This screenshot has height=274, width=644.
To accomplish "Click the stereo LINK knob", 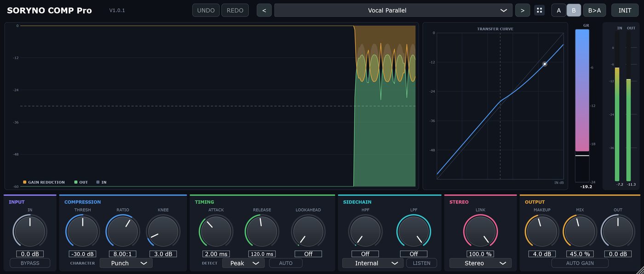I will 480,231.
